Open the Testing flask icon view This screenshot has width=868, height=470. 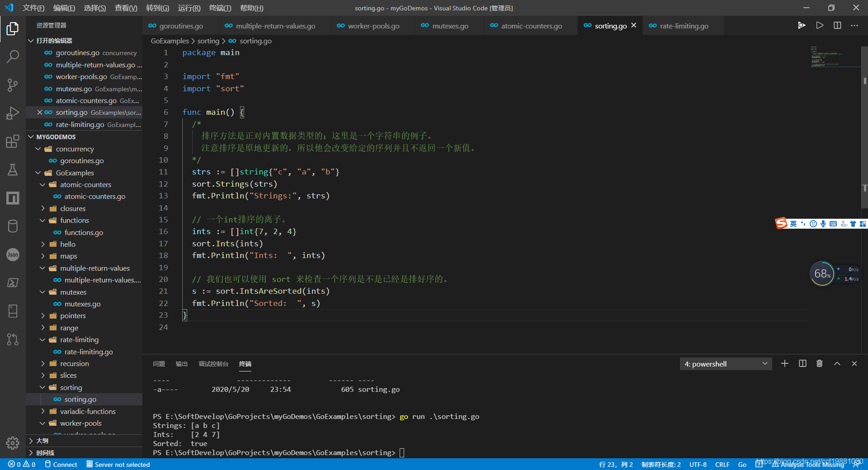(x=13, y=169)
